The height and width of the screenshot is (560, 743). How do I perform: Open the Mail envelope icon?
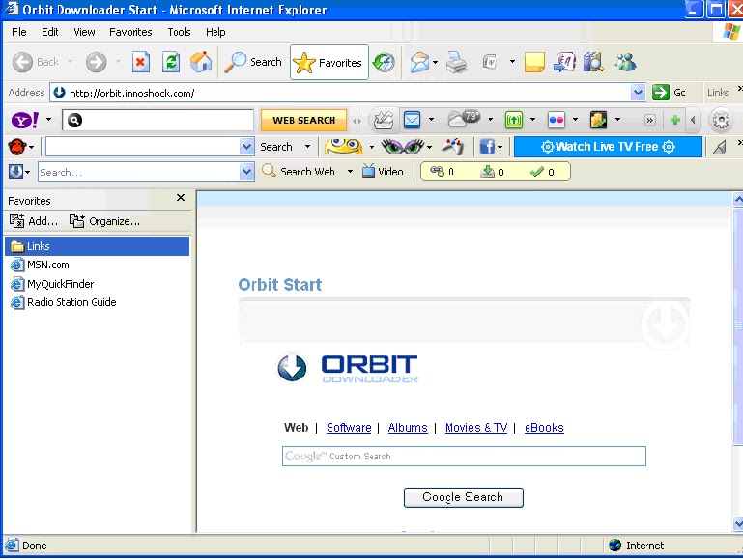tap(419, 62)
